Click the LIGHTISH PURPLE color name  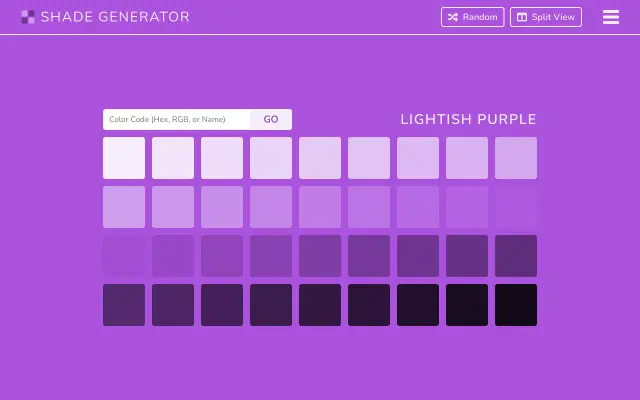coord(468,119)
